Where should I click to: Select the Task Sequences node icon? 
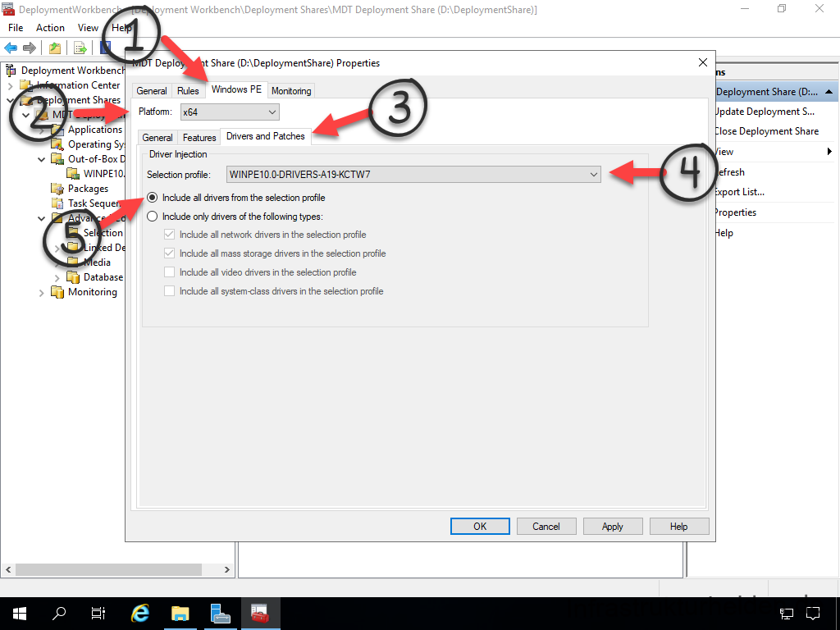[57, 203]
